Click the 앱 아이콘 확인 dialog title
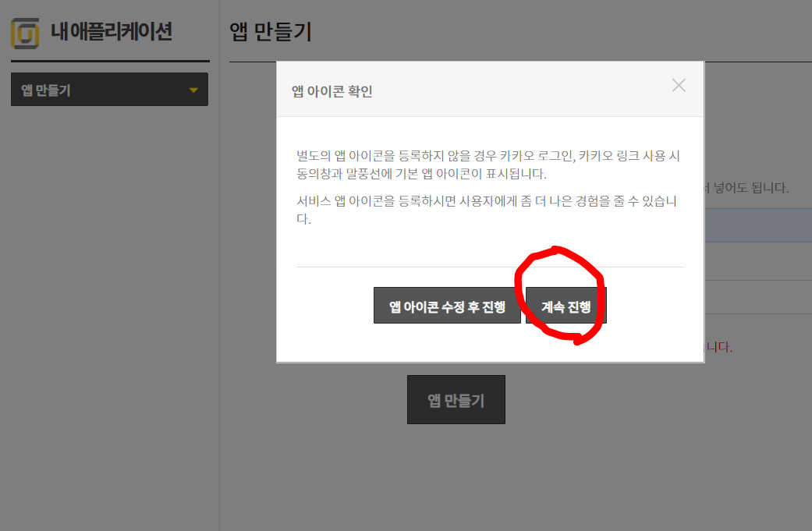 (332, 91)
